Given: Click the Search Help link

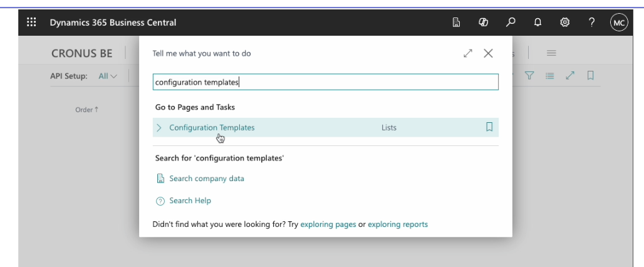Looking at the screenshot, I should (x=190, y=201).
